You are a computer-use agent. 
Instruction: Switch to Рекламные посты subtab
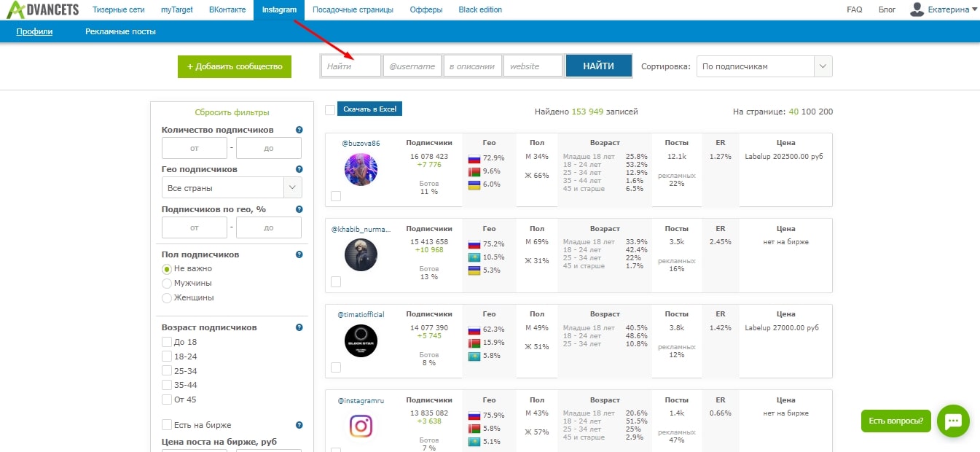(120, 31)
